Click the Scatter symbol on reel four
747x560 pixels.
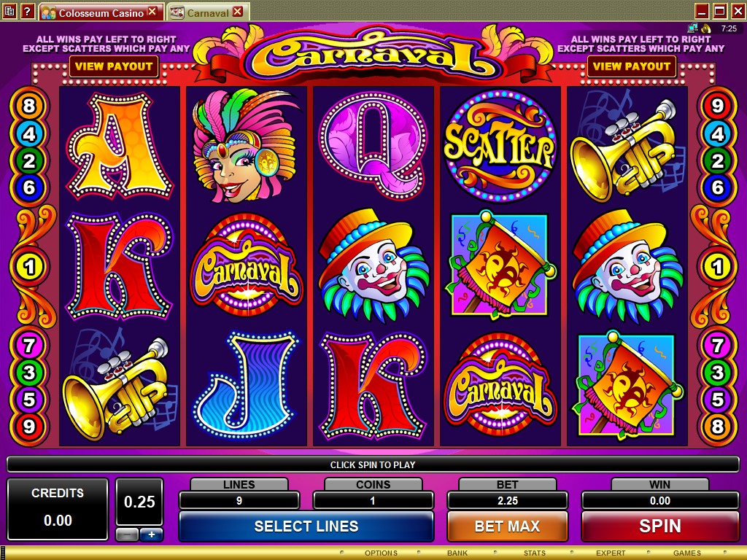(x=499, y=146)
